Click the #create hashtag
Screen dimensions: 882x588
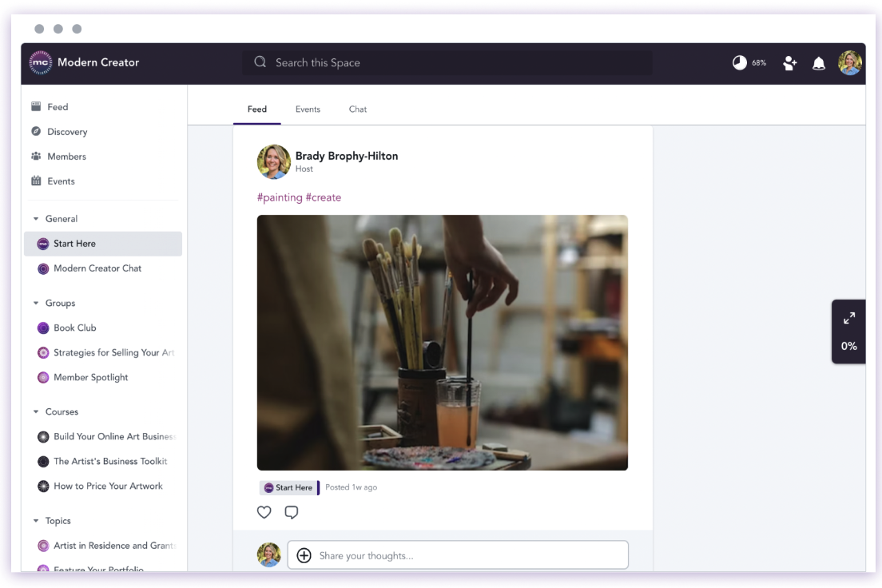click(324, 197)
